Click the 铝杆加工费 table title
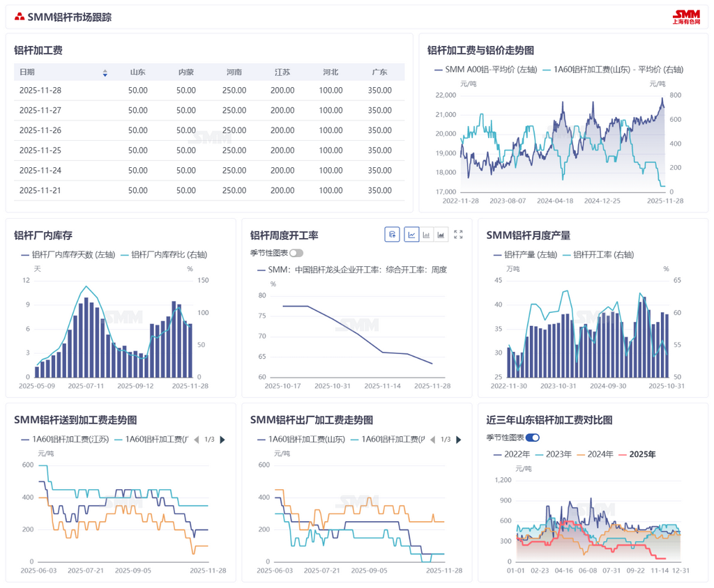714x588 pixels. point(38,51)
